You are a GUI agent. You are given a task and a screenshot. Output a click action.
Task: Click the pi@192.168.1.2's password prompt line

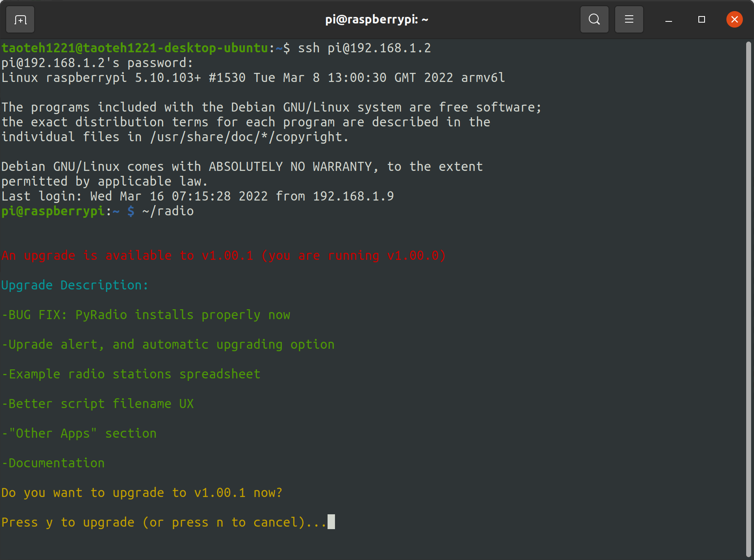[97, 63]
